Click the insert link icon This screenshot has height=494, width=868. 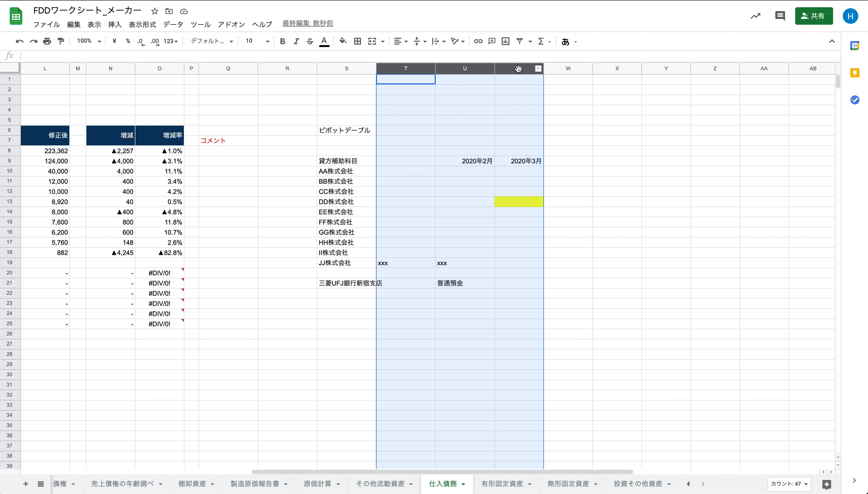pyautogui.click(x=478, y=41)
